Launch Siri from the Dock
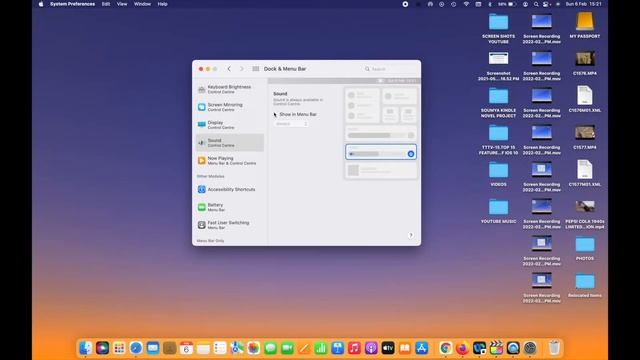Viewport: 640px width, 360px height. click(102, 348)
